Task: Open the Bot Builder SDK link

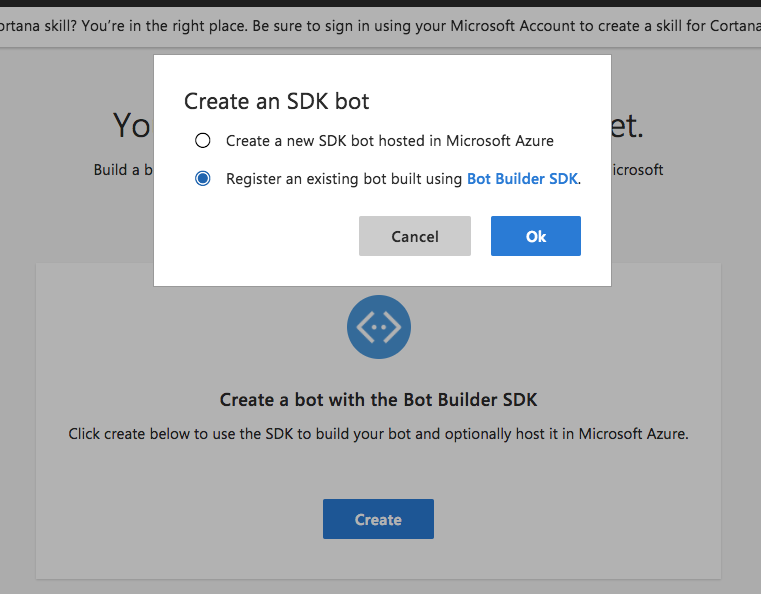Action: click(x=522, y=179)
